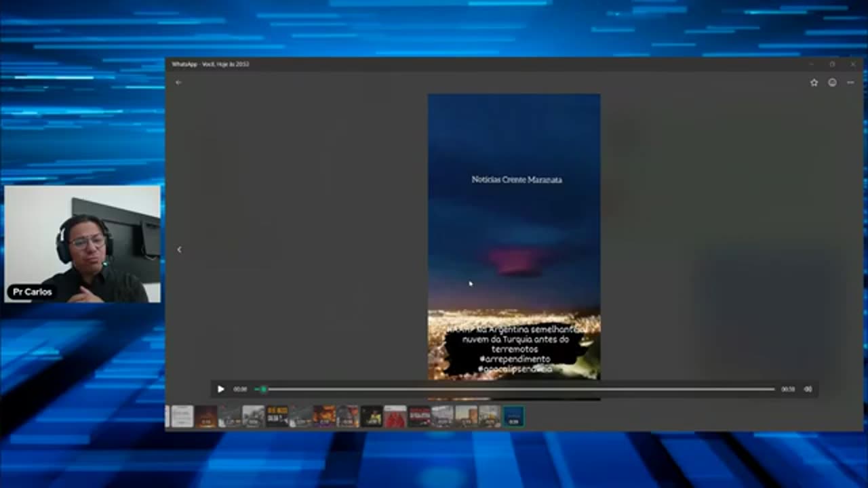Click the WhatsApp window title text
868x488 pixels.
[210, 64]
